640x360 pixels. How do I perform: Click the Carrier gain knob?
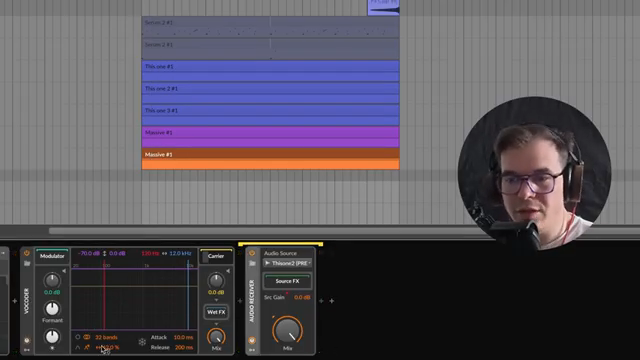pyautogui.click(x=216, y=280)
